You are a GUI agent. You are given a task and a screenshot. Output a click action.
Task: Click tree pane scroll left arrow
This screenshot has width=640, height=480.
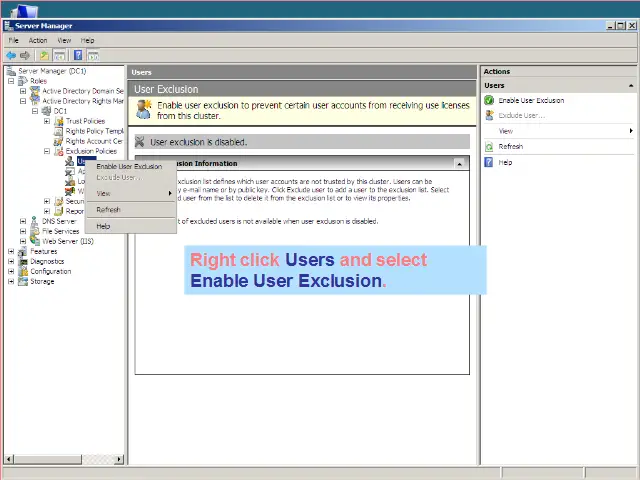[9, 459]
